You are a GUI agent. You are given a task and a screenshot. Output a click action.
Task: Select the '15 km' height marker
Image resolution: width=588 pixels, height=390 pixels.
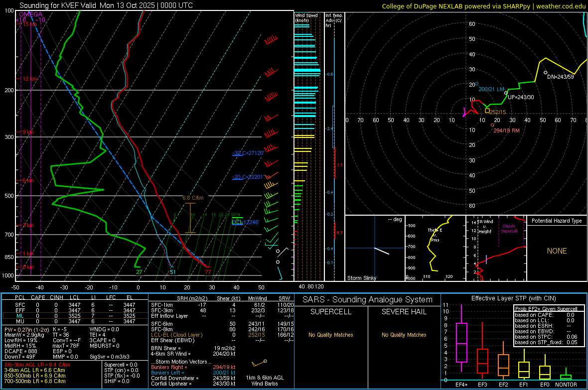29,24
